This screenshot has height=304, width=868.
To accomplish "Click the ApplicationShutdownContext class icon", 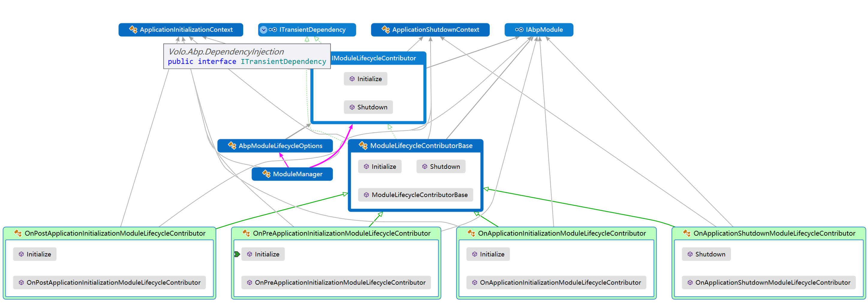I will pos(386,30).
